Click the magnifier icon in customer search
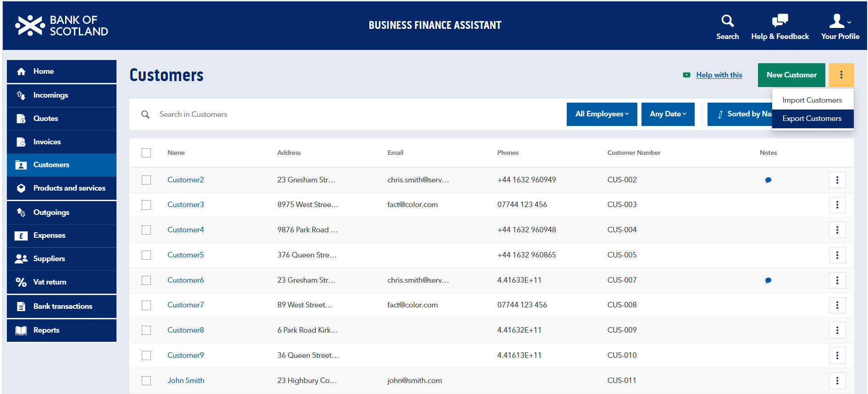 click(x=145, y=115)
